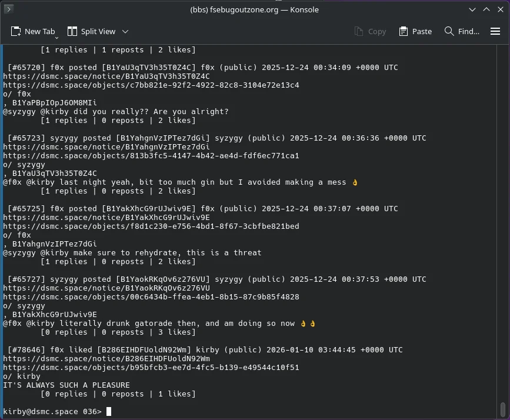Click the Split View toolbar button
The image size is (510, 420).
click(x=91, y=31)
